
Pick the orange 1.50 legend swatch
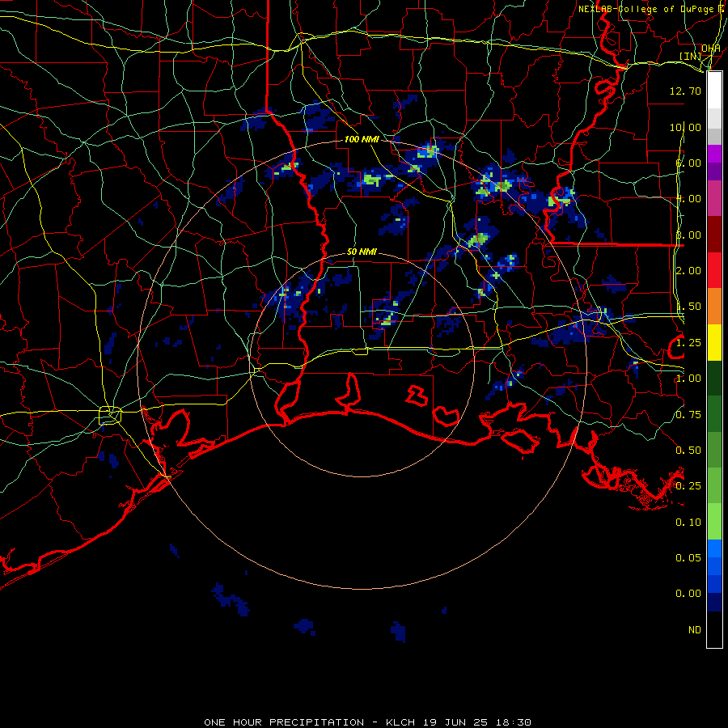pos(714,307)
